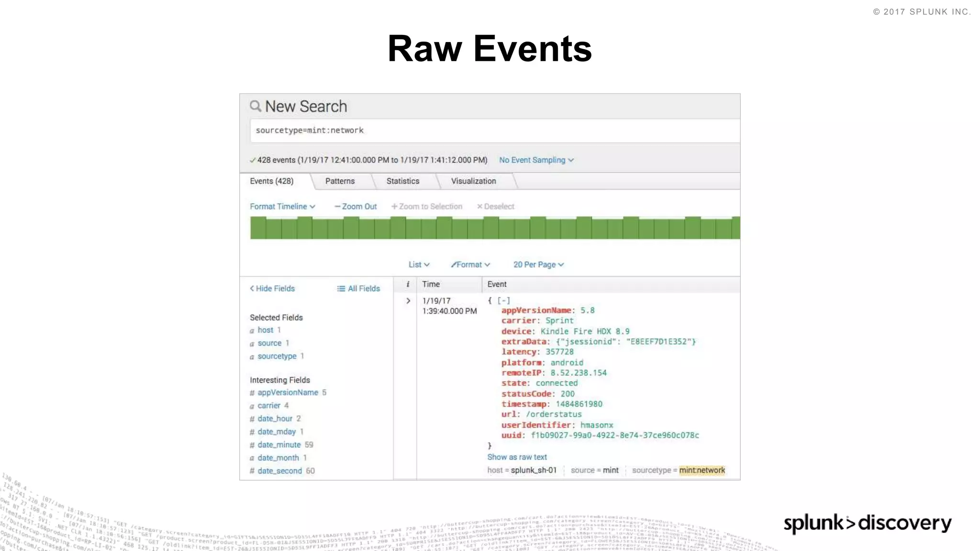Open the Format Timeline dropdown
Viewport: 980px width, 551px height.
point(282,207)
